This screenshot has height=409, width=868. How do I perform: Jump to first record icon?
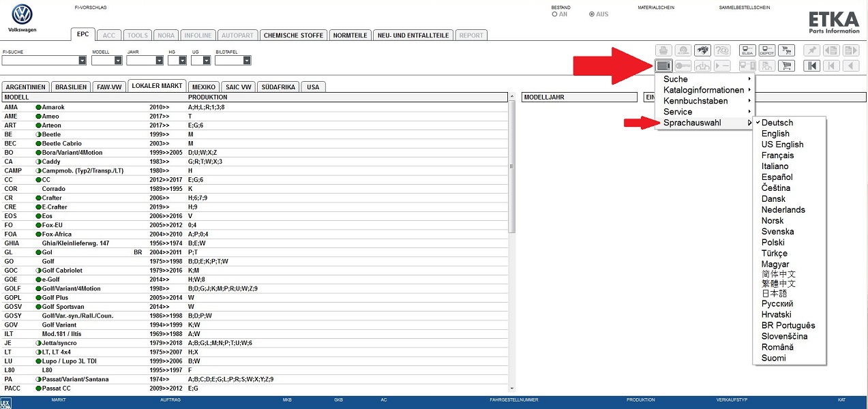point(811,65)
